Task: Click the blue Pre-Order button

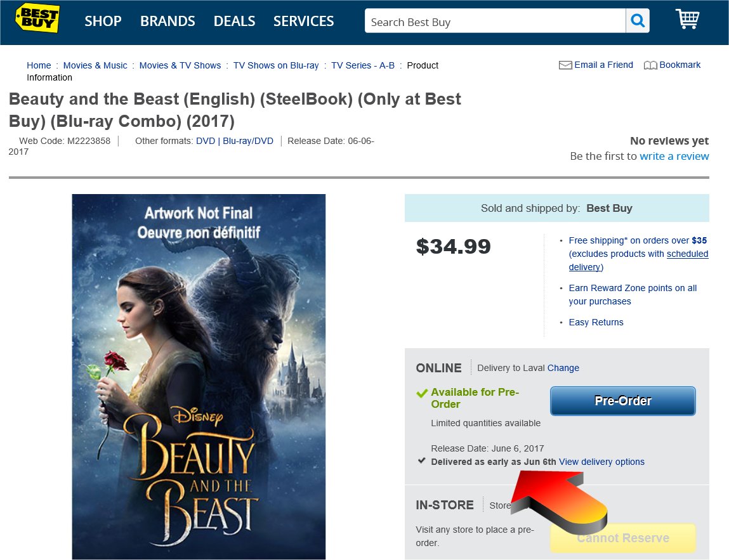Action: (x=622, y=401)
